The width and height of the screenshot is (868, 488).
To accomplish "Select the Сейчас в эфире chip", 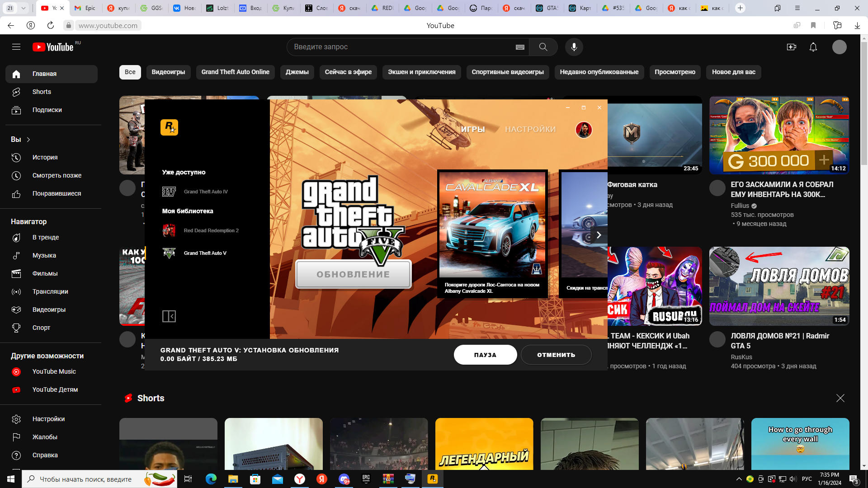I will pyautogui.click(x=348, y=72).
